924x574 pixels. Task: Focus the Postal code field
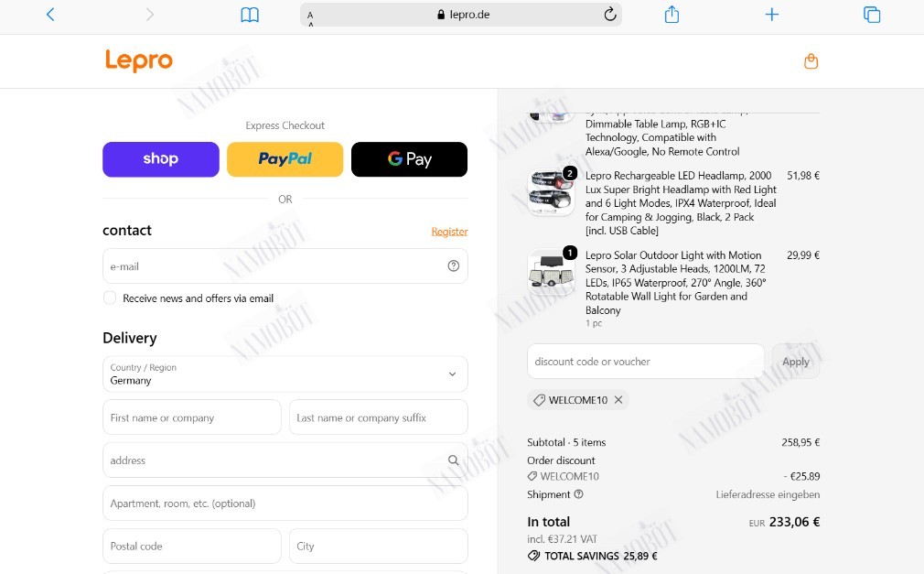pos(192,546)
